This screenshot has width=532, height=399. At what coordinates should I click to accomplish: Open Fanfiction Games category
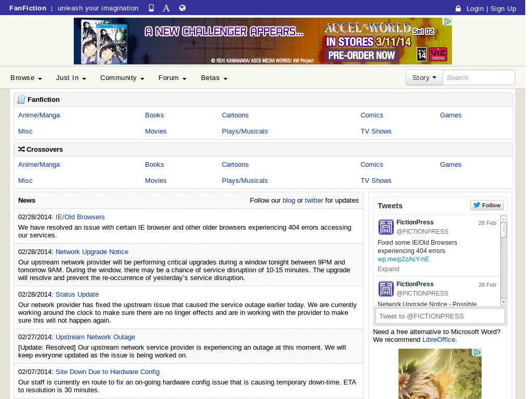450,115
